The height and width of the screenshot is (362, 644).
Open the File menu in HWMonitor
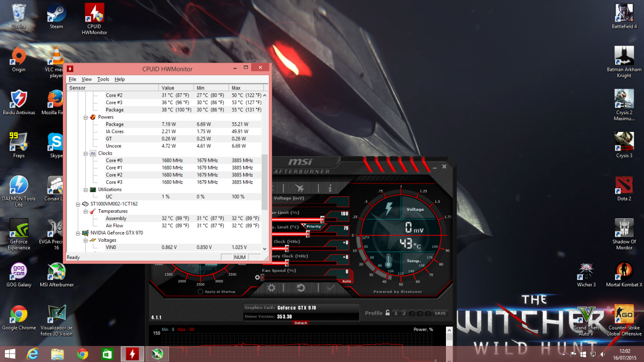tap(72, 79)
